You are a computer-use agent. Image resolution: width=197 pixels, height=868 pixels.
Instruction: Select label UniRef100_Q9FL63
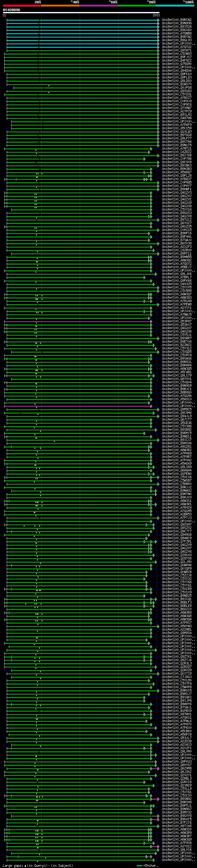[177, 78]
